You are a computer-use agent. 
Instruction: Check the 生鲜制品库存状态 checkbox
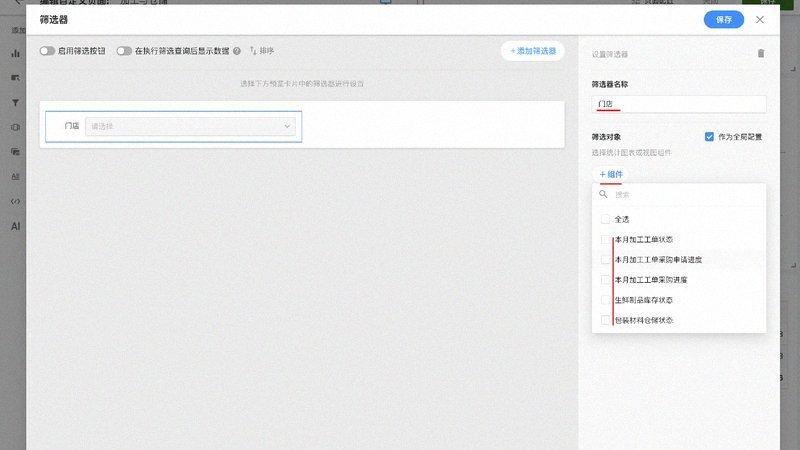(x=605, y=300)
